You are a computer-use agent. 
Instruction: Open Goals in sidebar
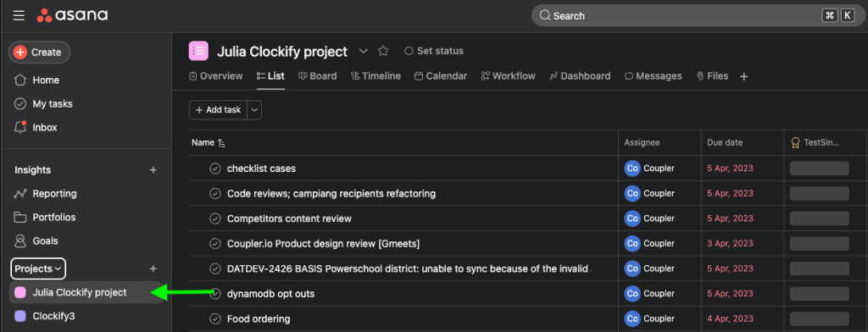(x=36, y=241)
